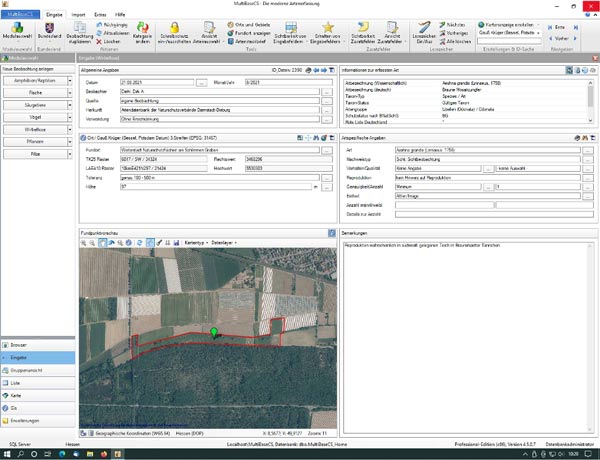The image size is (600, 460).
Task: Toggle Schreibschutz lock icon
Action: (x=174, y=27)
